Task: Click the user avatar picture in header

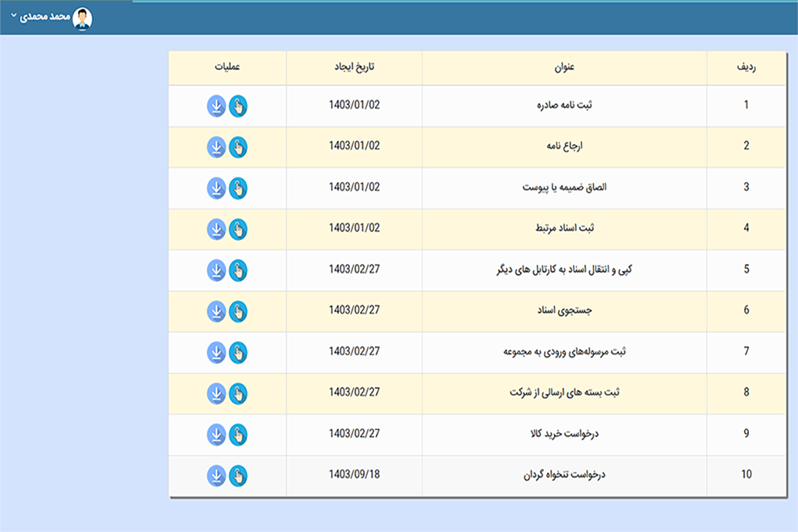Action: click(x=82, y=17)
